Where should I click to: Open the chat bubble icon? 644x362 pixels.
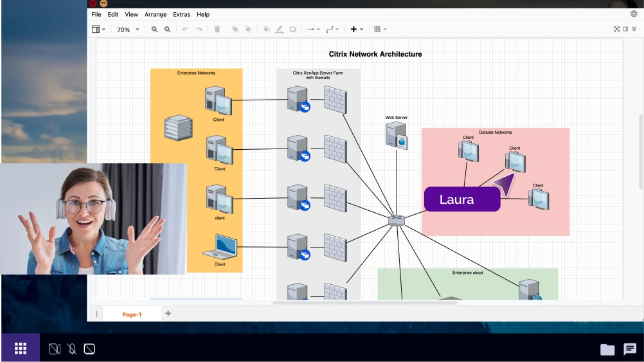pyautogui.click(x=630, y=349)
